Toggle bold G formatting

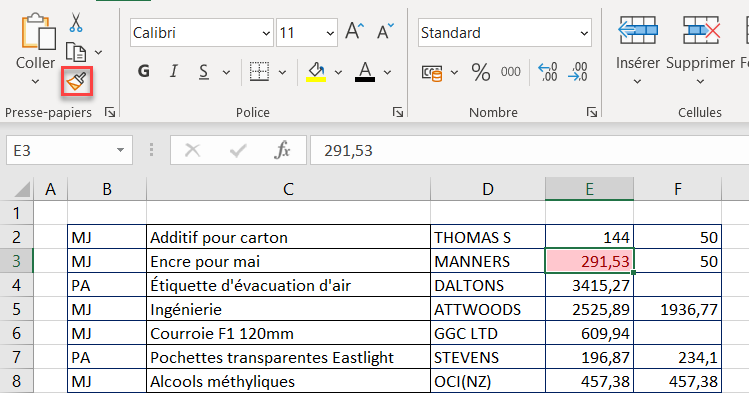click(x=144, y=72)
